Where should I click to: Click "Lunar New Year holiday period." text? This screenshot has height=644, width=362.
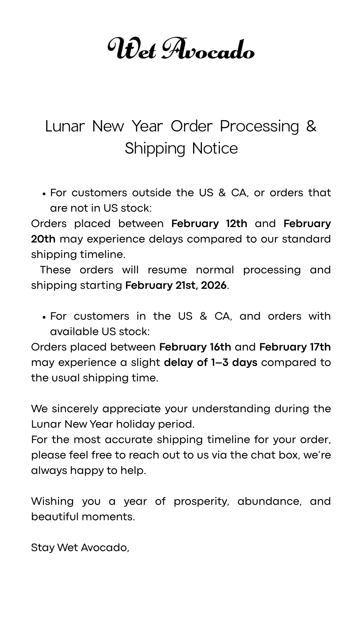click(x=113, y=424)
